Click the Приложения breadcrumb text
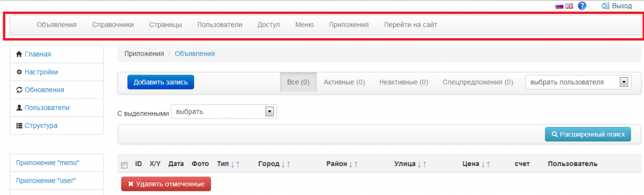 pyautogui.click(x=144, y=54)
